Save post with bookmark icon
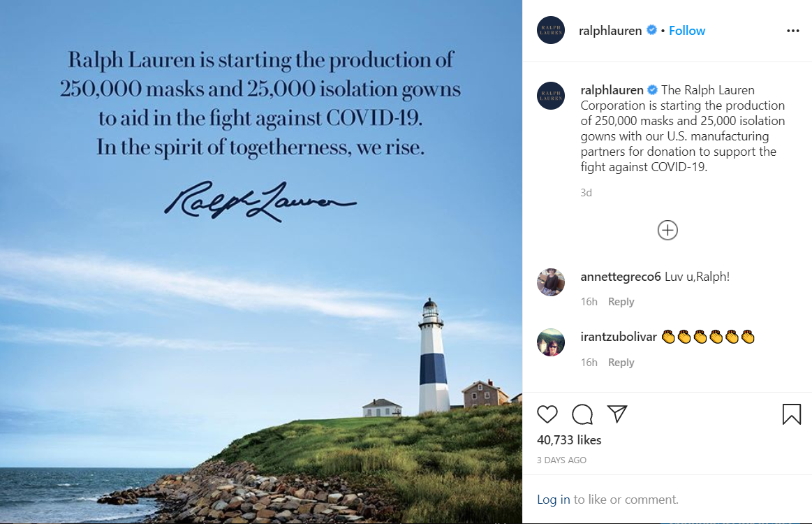The image size is (812, 524). (791, 414)
